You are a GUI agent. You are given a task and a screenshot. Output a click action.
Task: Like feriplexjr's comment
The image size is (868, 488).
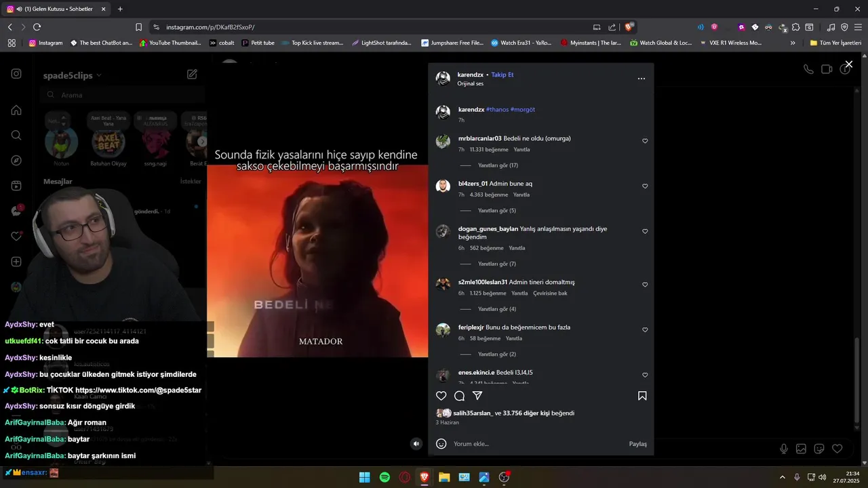coord(645,330)
